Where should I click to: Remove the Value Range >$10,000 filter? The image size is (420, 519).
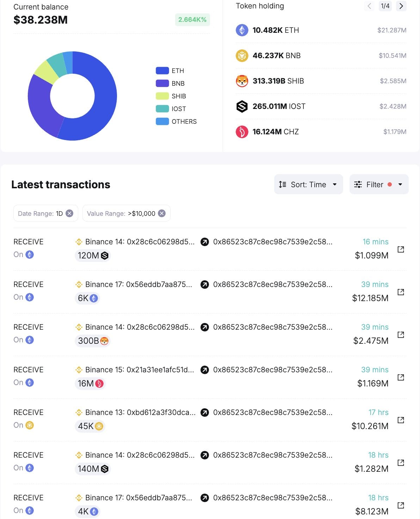coord(162,213)
